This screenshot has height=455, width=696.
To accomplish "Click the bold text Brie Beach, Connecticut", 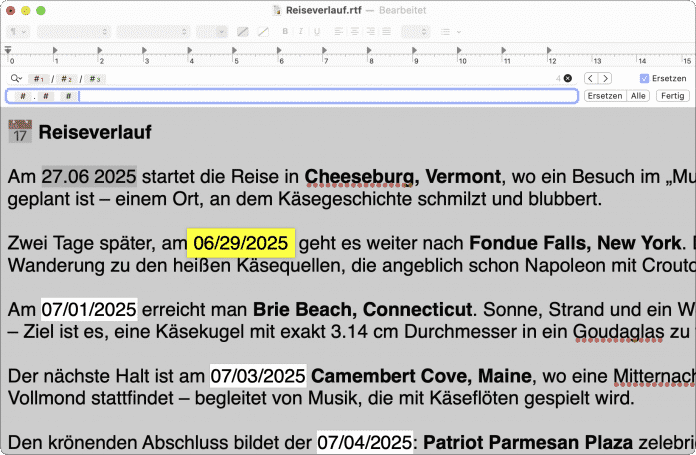I will [x=362, y=309].
